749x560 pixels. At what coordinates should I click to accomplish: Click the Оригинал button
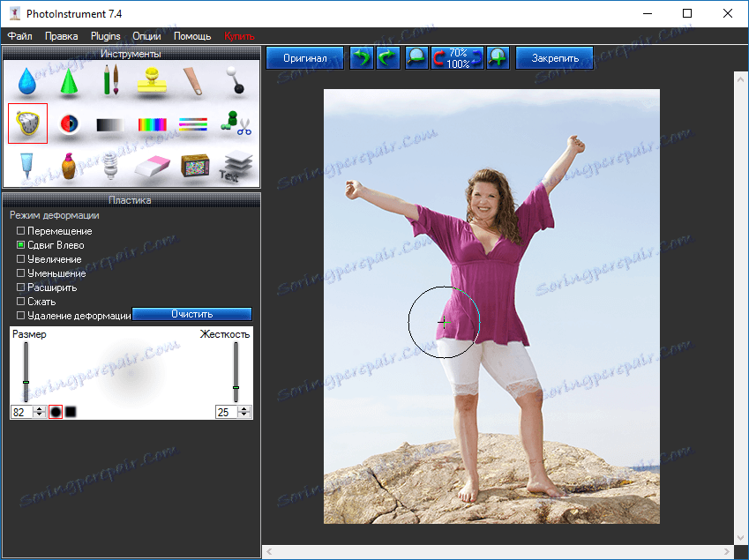[304, 57]
